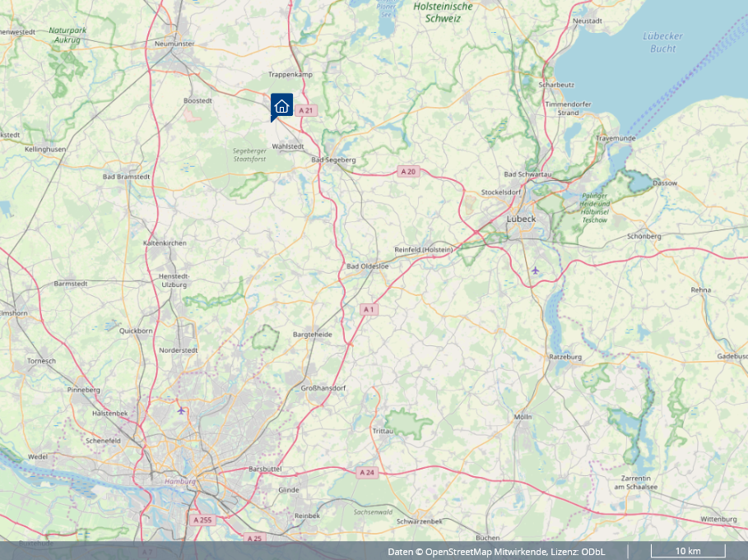Click the blue home location marker
The height and width of the screenshot is (560, 748).
pyautogui.click(x=281, y=106)
